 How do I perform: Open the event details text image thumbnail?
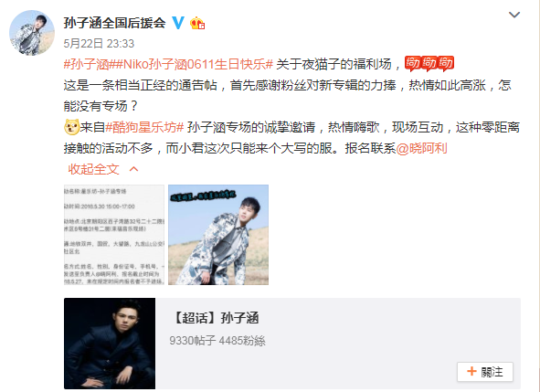pyautogui.click(x=114, y=235)
